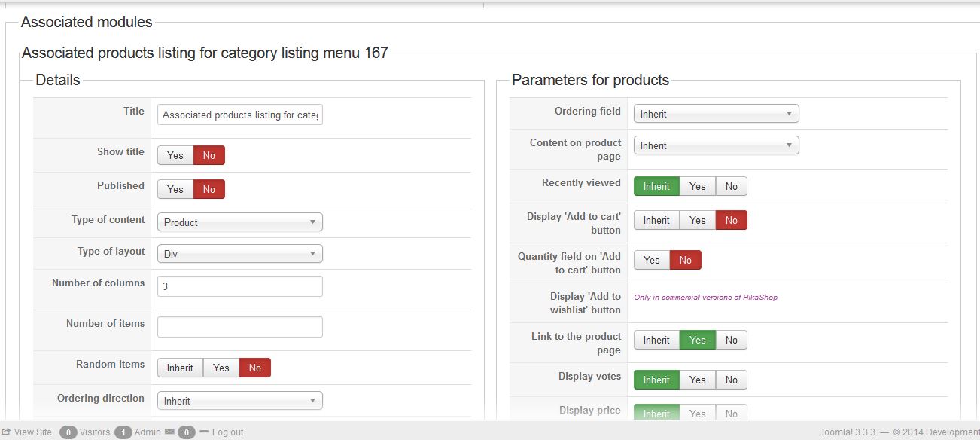Click the View Site arrow icon

(x=6, y=432)
